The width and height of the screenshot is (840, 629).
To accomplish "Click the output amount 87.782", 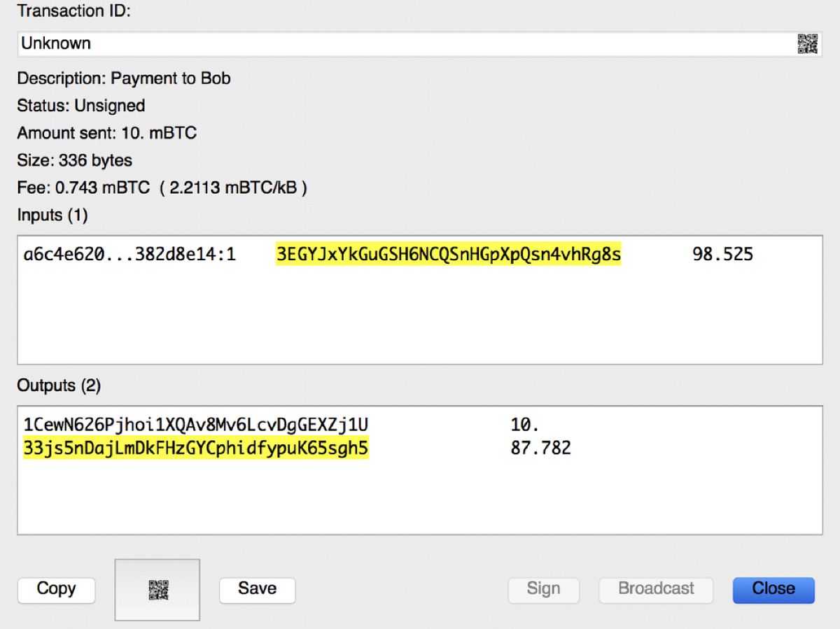I will (x=540, y=448).
